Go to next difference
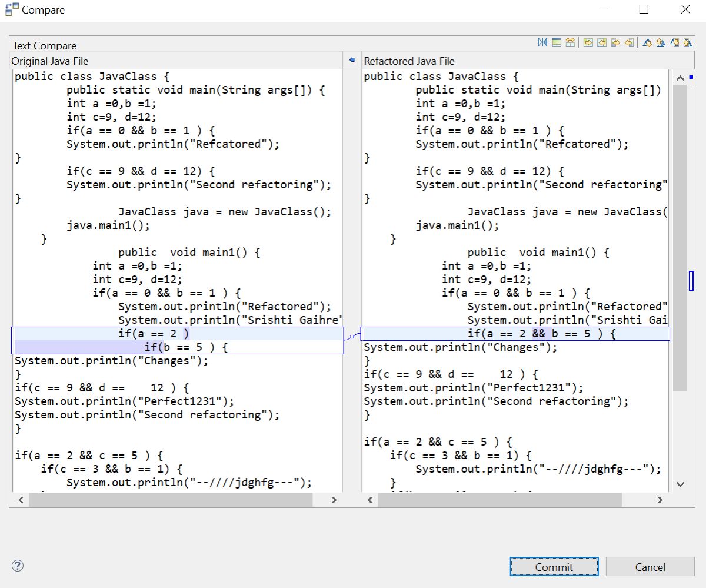 point(647,42)
